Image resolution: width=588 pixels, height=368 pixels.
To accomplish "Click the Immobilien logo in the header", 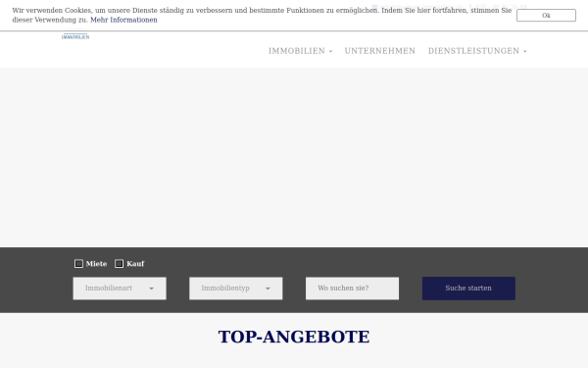I will [x=75, y=35].
